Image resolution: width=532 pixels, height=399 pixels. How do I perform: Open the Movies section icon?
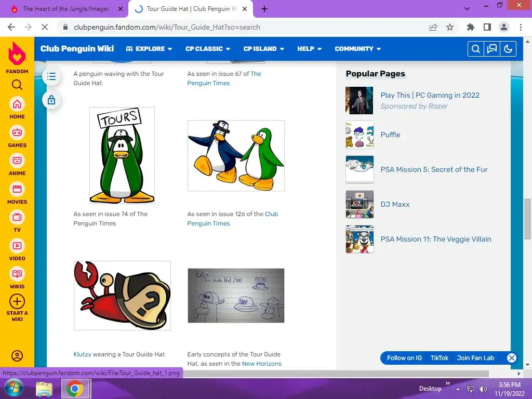coord(17,189)
